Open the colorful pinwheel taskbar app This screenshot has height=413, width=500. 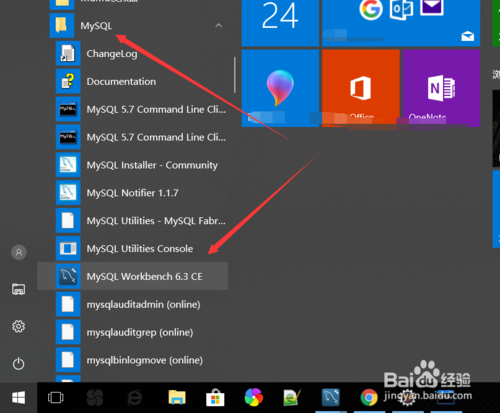[254, 397]
